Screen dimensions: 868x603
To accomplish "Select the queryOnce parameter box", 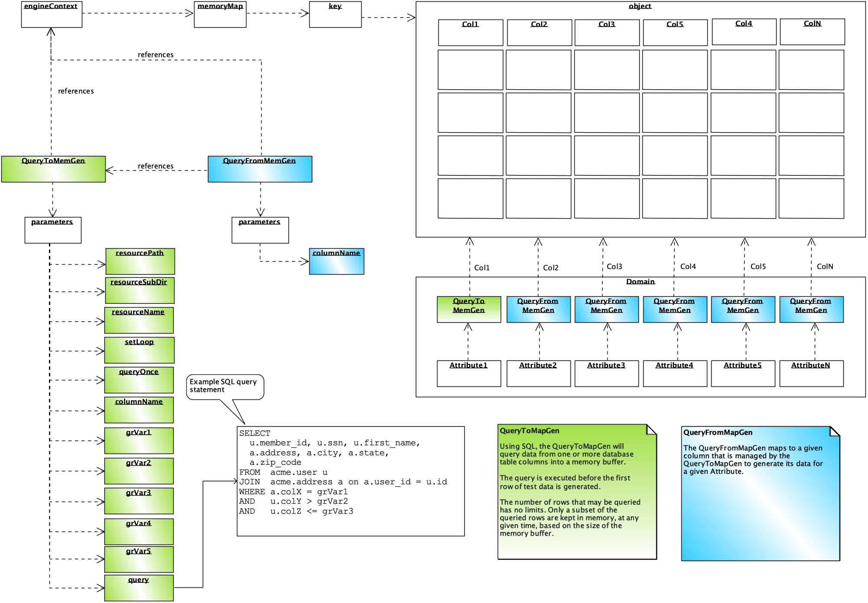I will [x=139, y=380].
